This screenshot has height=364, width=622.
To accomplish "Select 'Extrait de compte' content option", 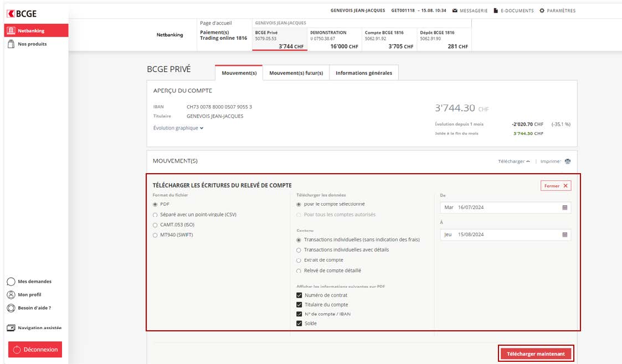I will pos(299,260).
